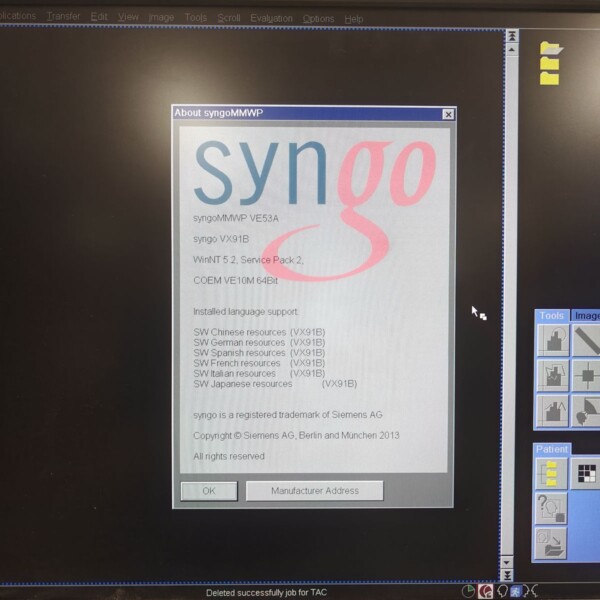Switch to the Tools tab
The width and height of the screenshot is (600, 600).
pyautogui.click(x=552, y=316)
